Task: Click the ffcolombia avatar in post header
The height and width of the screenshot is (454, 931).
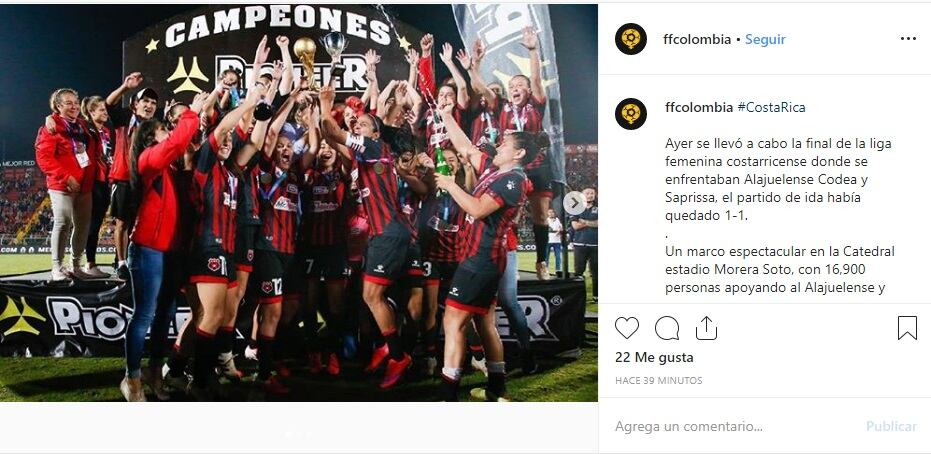Action: pyautogui.click(x=631, y=39)
